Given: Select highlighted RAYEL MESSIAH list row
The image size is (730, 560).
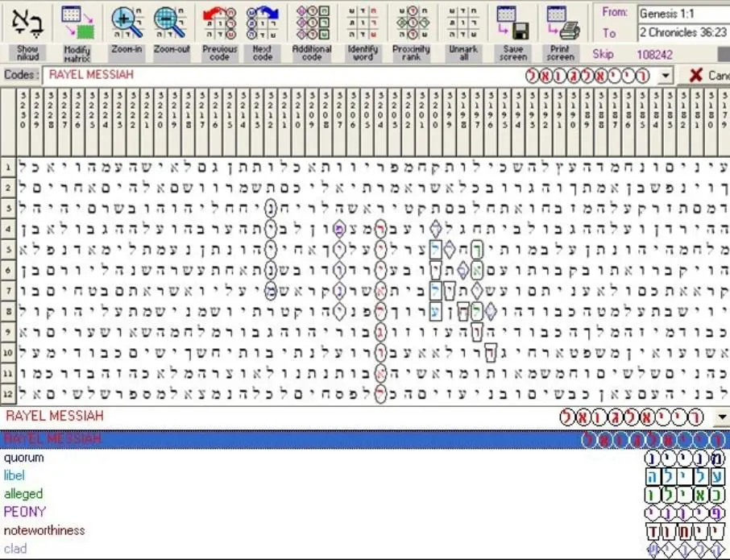Looking at the screenshot, I should point(365,439).
